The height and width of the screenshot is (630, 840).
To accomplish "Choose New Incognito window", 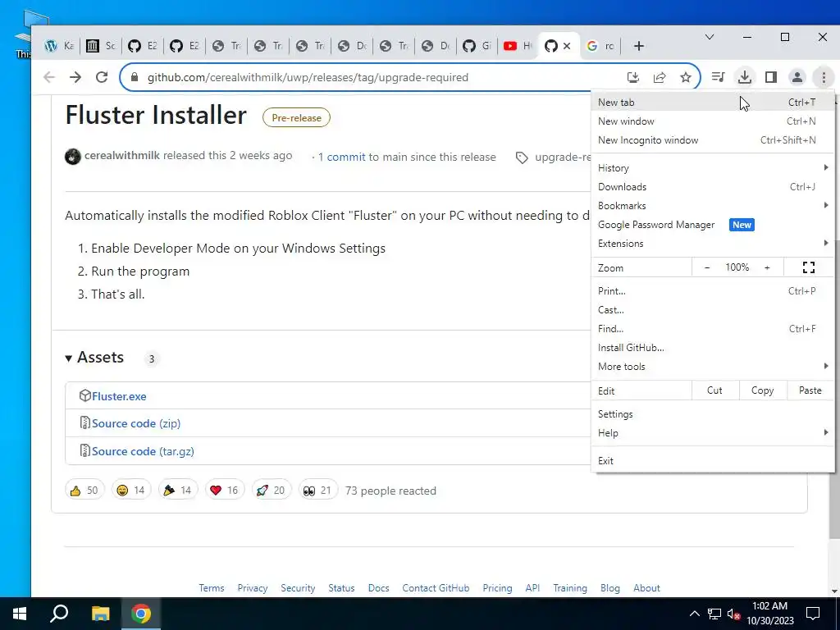I will (713, 139).
